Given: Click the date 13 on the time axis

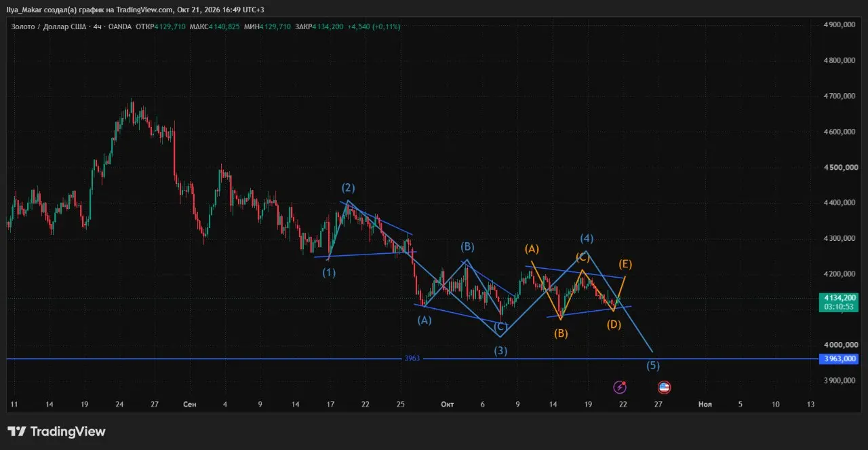Looking at the screenshot, I should pos(810,405).
